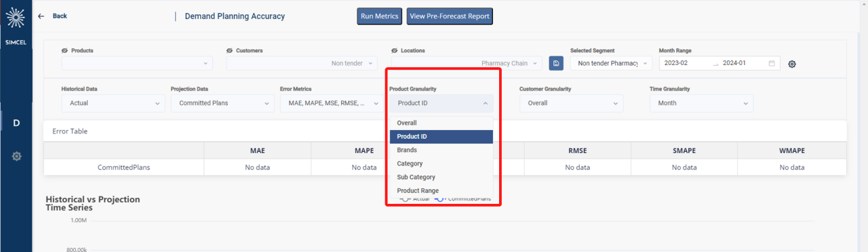
Task: Click Historical vs Projection Time Series heading
Action: tap(93, 203)
